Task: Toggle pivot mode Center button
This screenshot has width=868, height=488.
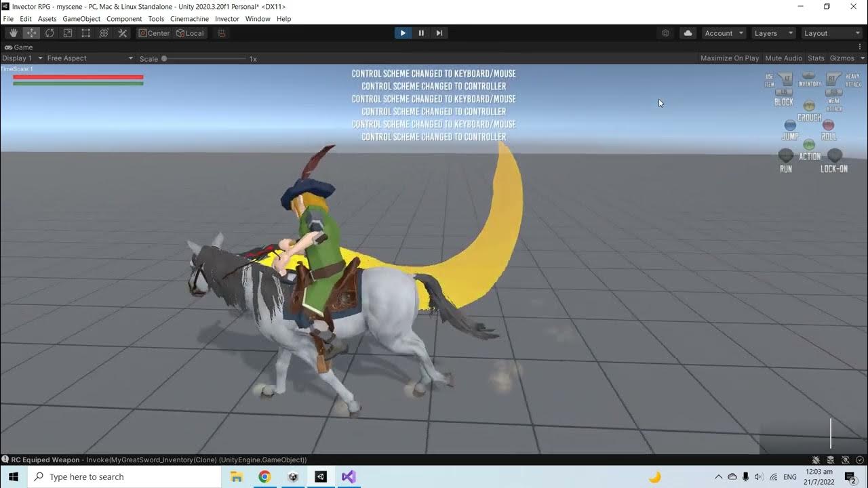Action: click(154, 33)
